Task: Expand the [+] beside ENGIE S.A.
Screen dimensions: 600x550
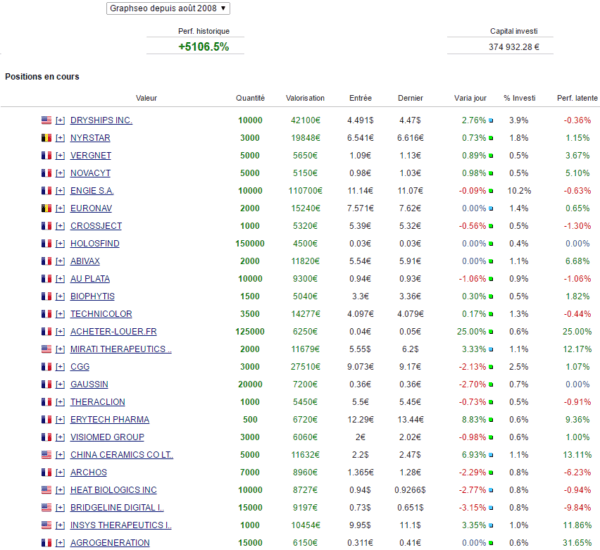Action: 60,191
